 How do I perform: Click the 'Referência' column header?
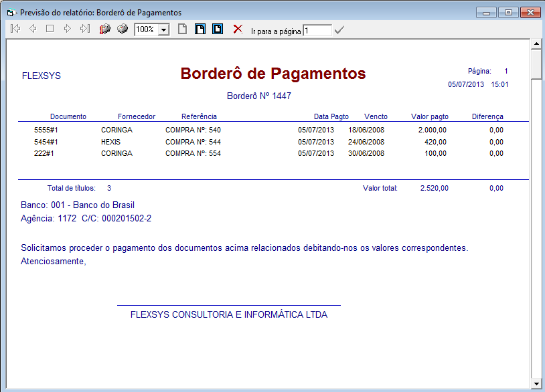(199, 116)
